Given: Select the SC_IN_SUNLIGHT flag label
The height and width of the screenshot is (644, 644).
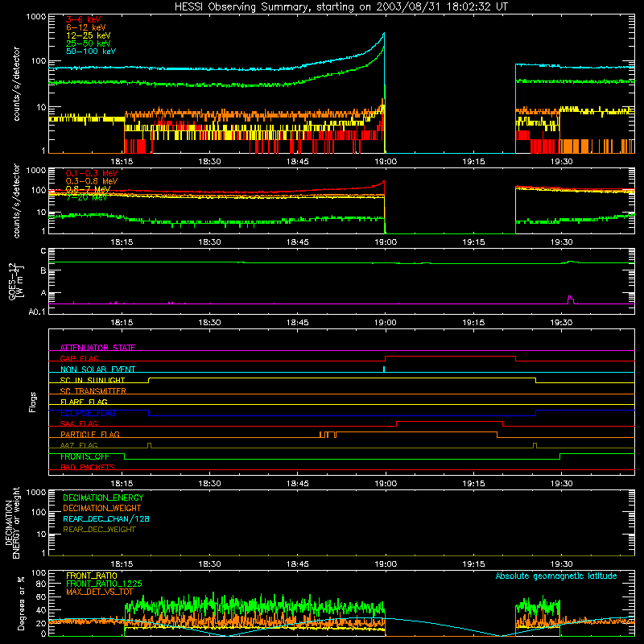Looking at the screenshot, I should (93, 380).
